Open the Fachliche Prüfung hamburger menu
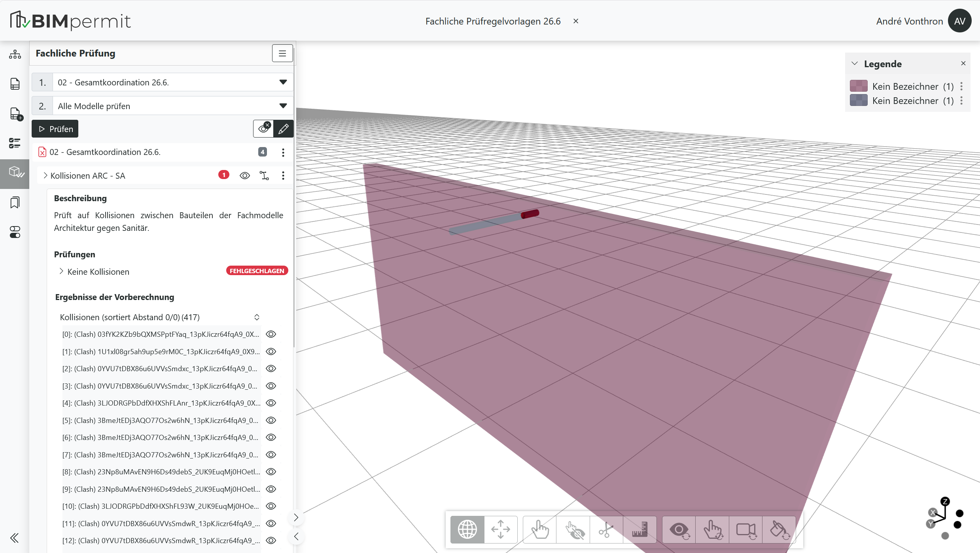This screenshot has width=980, height=553. pyautogui.click(x=282, y=53)
